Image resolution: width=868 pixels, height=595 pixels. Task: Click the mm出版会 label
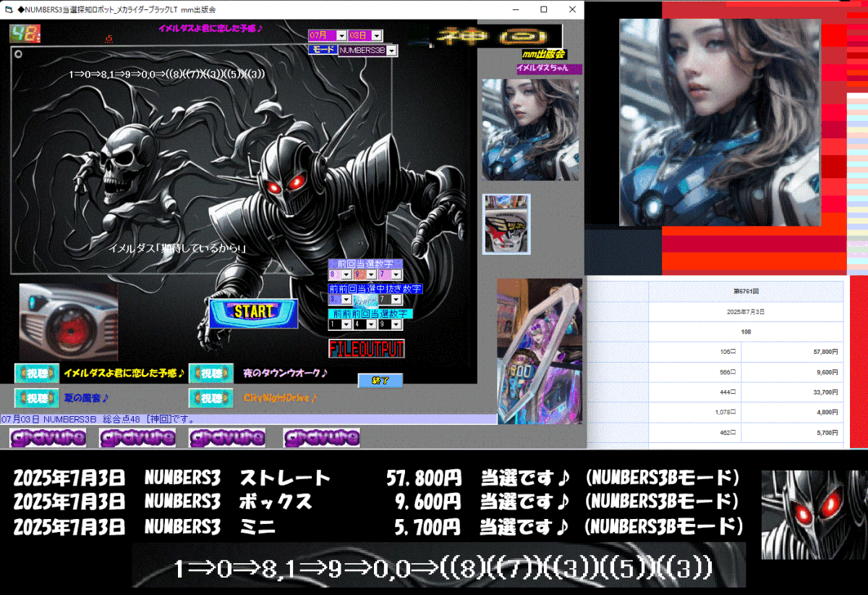coord(543,54)
